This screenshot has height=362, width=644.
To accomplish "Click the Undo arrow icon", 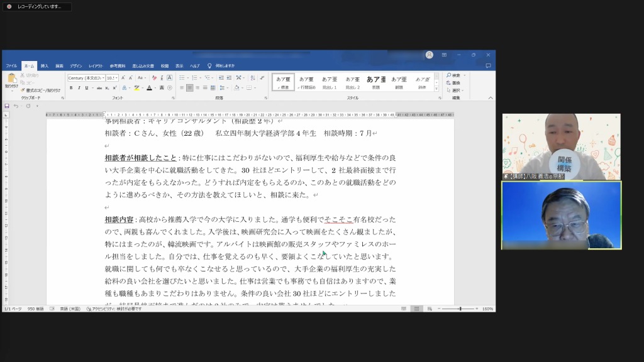I will [17, 106].
